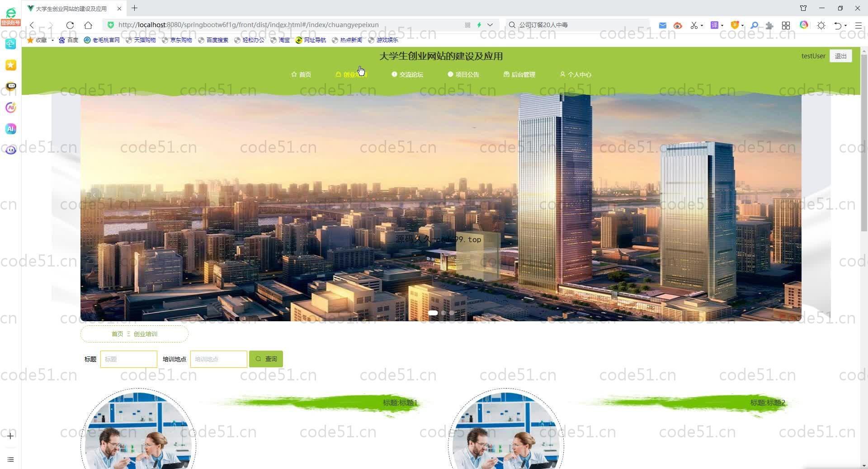Open the 百度 bookmark
Viewport: 868px width, 469px height.
coord(69,40)
